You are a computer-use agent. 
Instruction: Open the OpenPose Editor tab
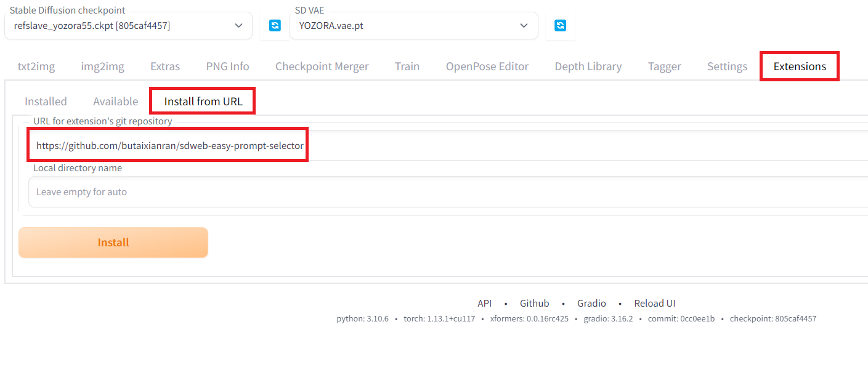[487, 67]
